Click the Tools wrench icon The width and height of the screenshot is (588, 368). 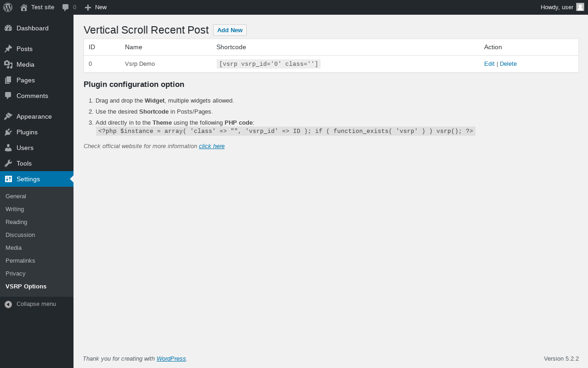(8, 163)
